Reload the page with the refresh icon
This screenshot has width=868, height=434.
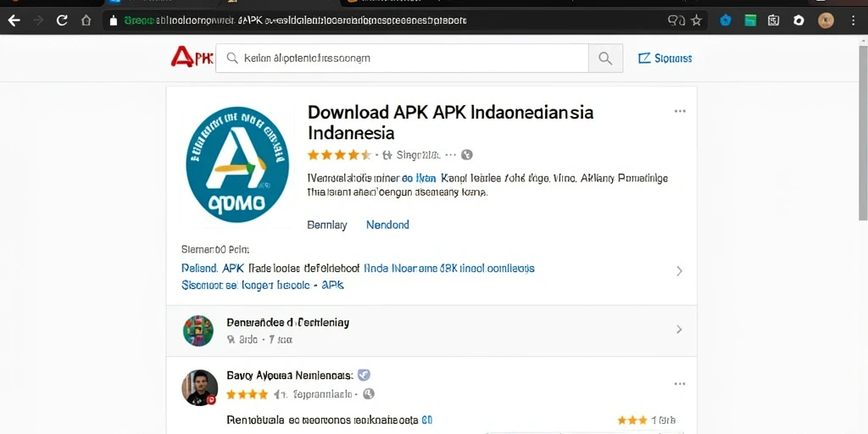pos(62,20)
